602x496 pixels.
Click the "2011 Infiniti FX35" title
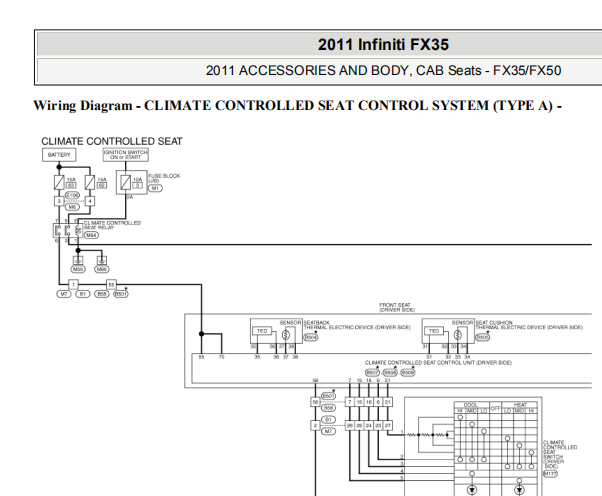pyautogui.click(x=383, y=45)
